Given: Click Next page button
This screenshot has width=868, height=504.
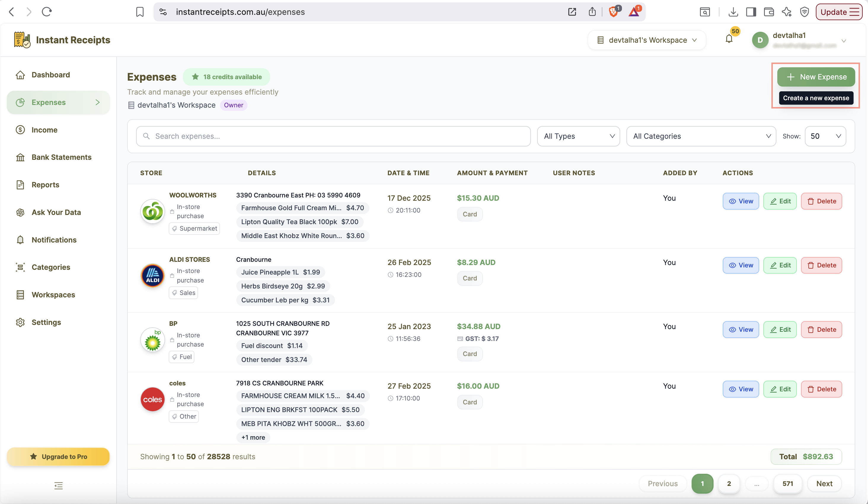Looking at the screenshot, I should tap(824, 484).
